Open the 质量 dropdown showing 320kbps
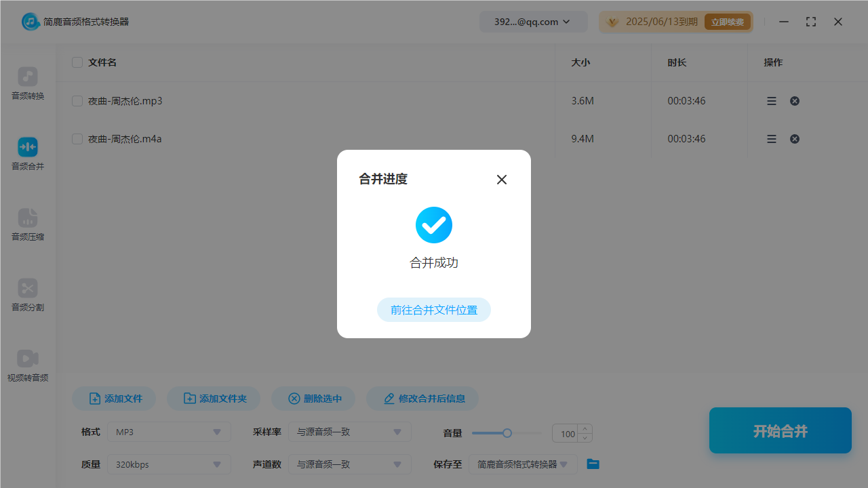Screen dimensions: 868x488 click(168, 464)
